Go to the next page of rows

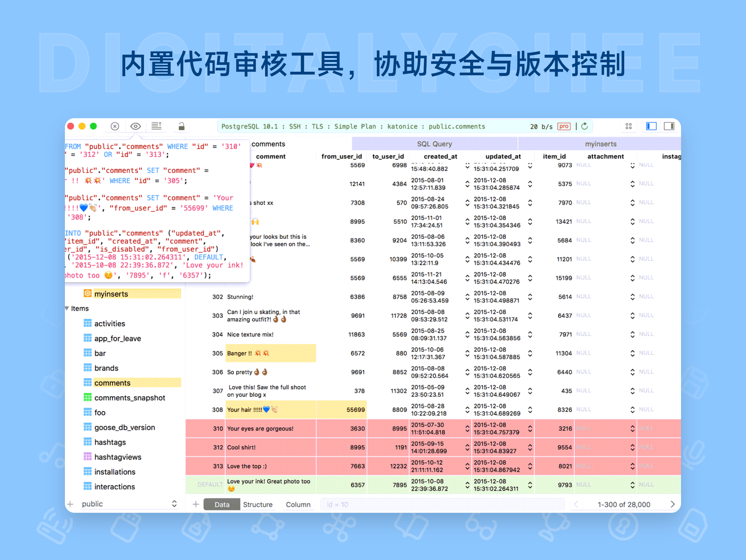(672, 504)
